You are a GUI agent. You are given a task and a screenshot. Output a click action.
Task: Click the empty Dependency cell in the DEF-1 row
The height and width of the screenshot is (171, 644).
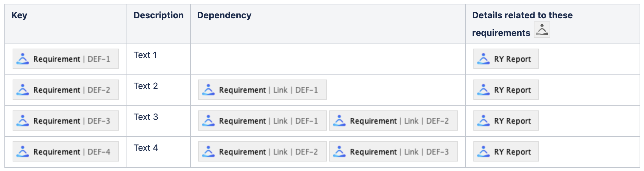pos(327,59)
